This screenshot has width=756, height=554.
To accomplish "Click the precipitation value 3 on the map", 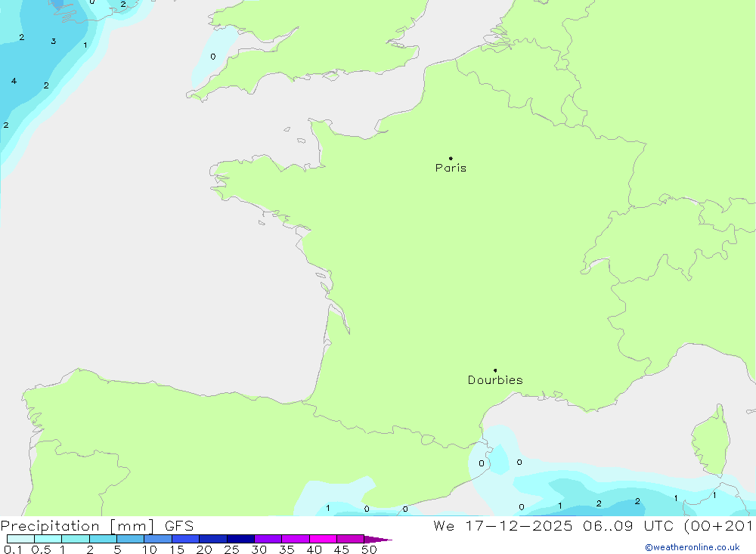I will point(54,42).
